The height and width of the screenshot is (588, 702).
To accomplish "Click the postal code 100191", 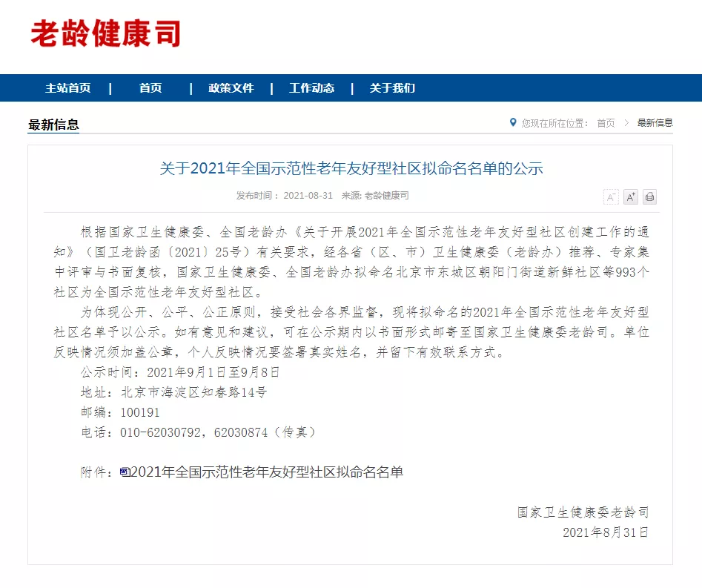I will tap(139, 412).
